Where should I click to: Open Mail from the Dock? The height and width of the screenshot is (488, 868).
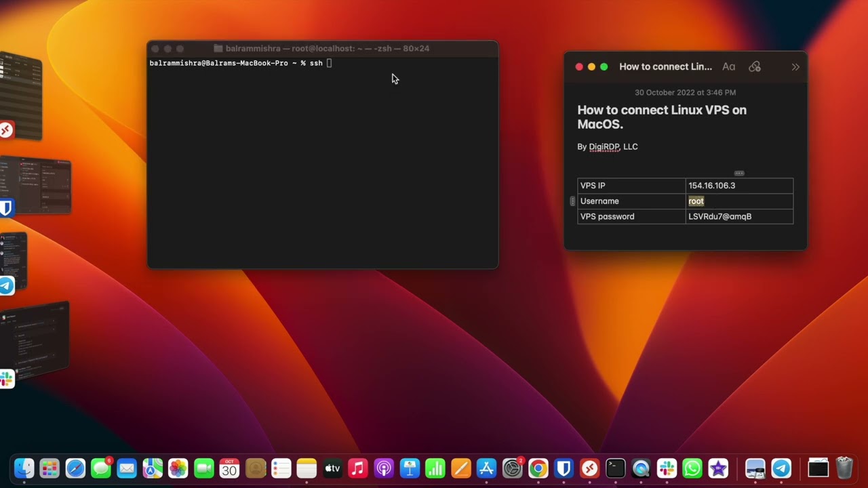click(x=127, y=468)
